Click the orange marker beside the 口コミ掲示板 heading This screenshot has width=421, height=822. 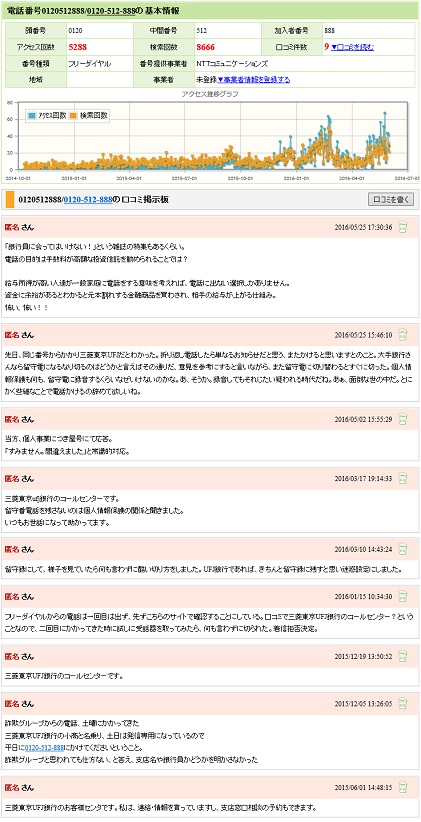pyautogui.click(x=9, y=200)
